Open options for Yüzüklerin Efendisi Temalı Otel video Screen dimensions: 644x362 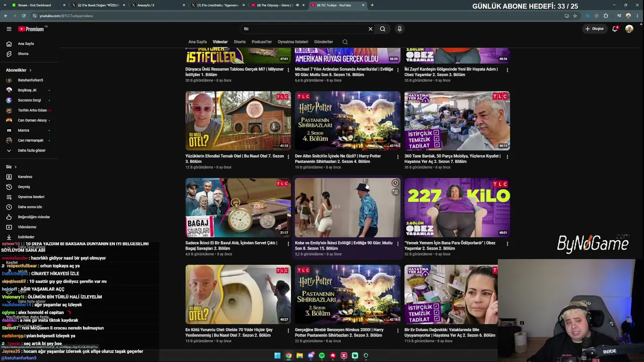tap(288, 157)
